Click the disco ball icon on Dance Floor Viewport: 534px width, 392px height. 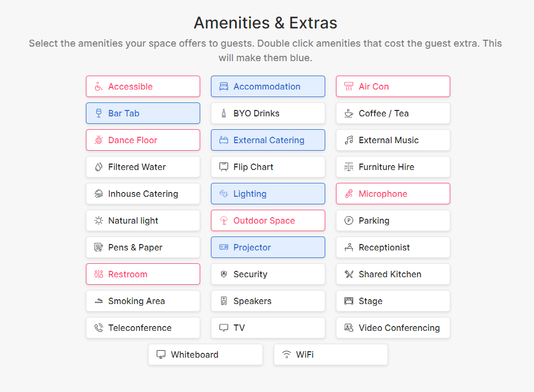pyautogui.click(x=98, y=140)
